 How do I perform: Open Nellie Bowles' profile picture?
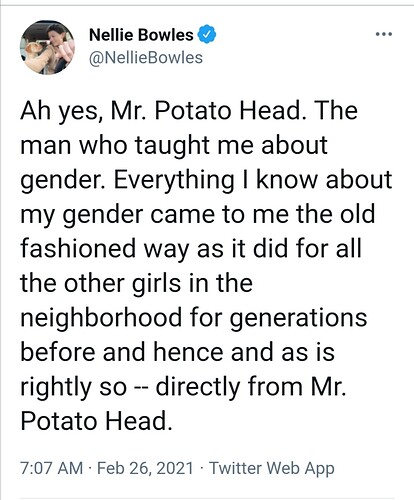click(47, 47)
